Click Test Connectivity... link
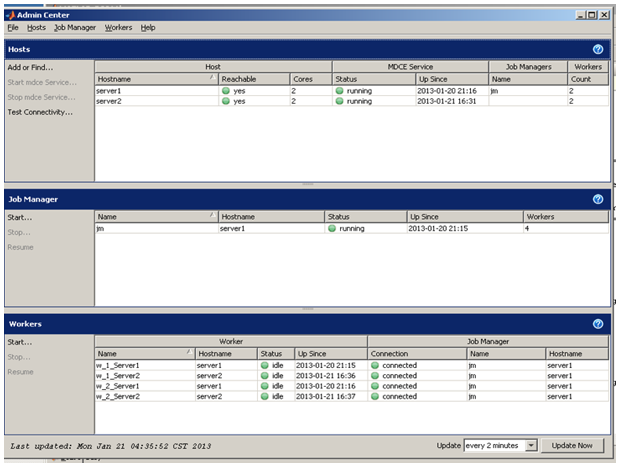The image size is (622, 469). (x=40, y=112)
